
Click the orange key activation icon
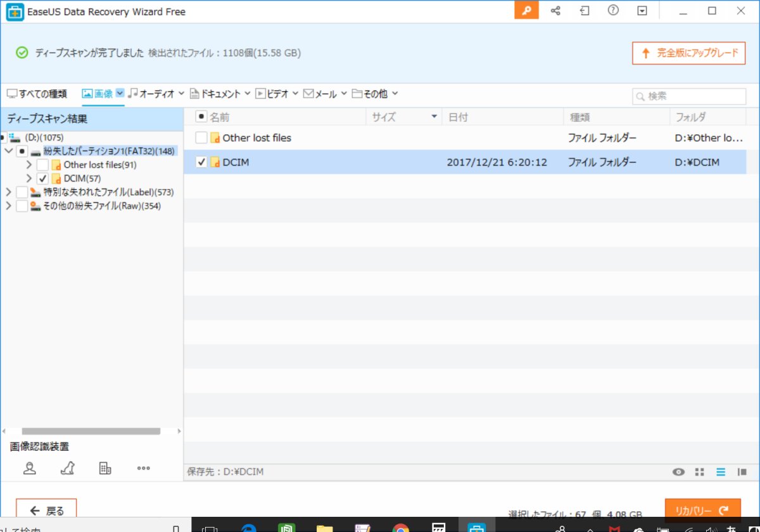pos(526,11)
